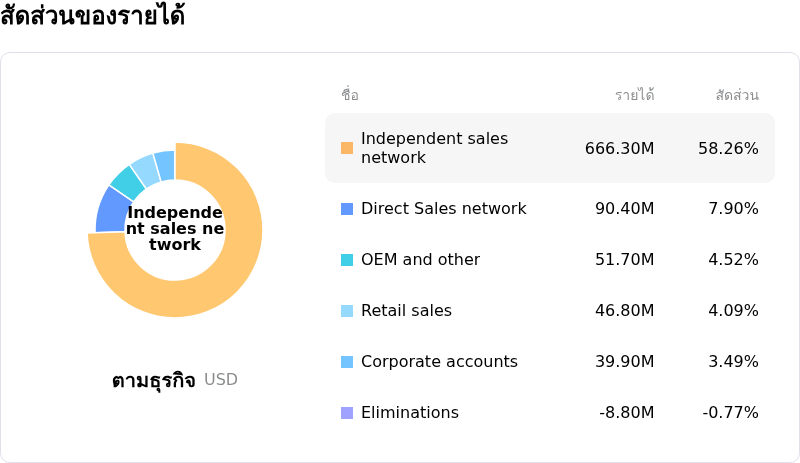Select the Corporate accounts row label
This screenshot has width=800, height=463.
pos(439,362)
